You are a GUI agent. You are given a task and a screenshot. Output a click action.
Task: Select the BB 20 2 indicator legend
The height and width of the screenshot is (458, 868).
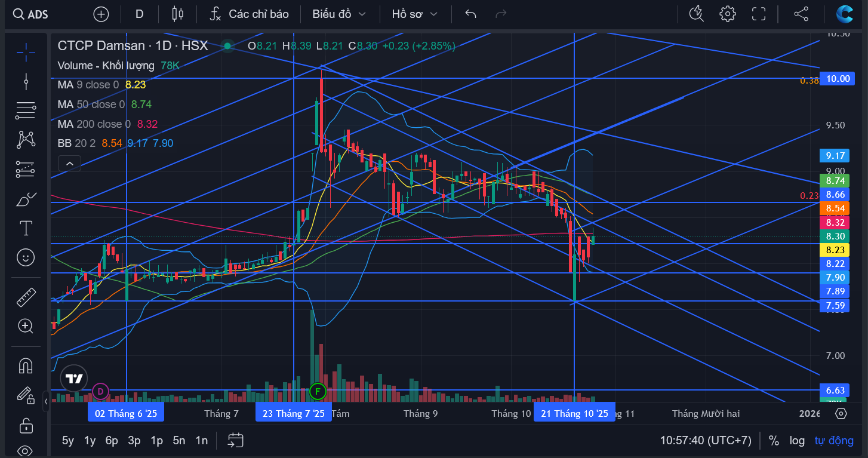click(x=76, y=143)
